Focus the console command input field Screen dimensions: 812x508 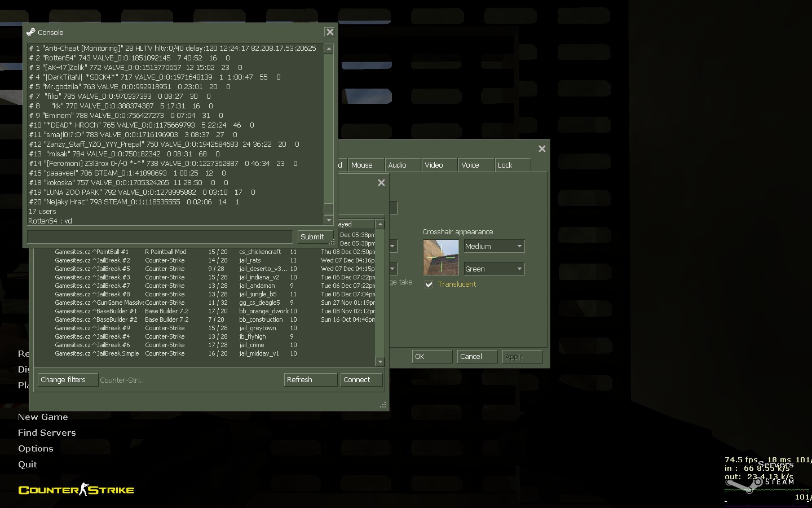click(160, 237)
